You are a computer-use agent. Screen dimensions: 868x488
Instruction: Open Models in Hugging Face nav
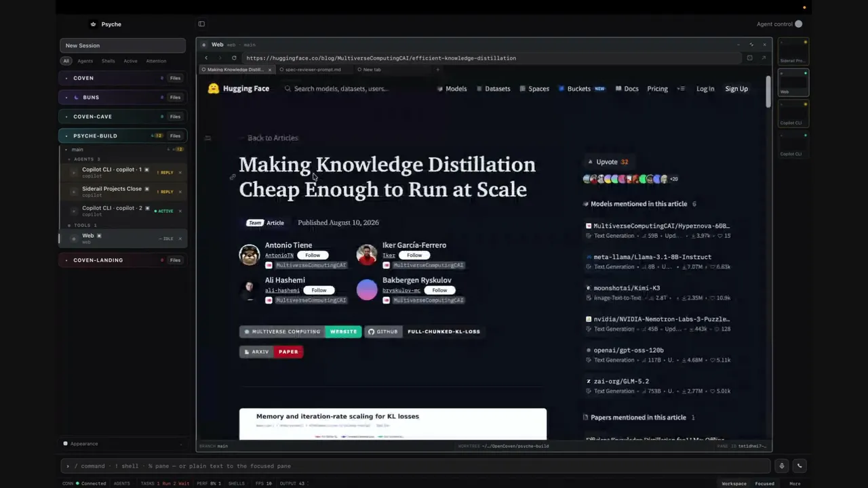tap(452, 89)
